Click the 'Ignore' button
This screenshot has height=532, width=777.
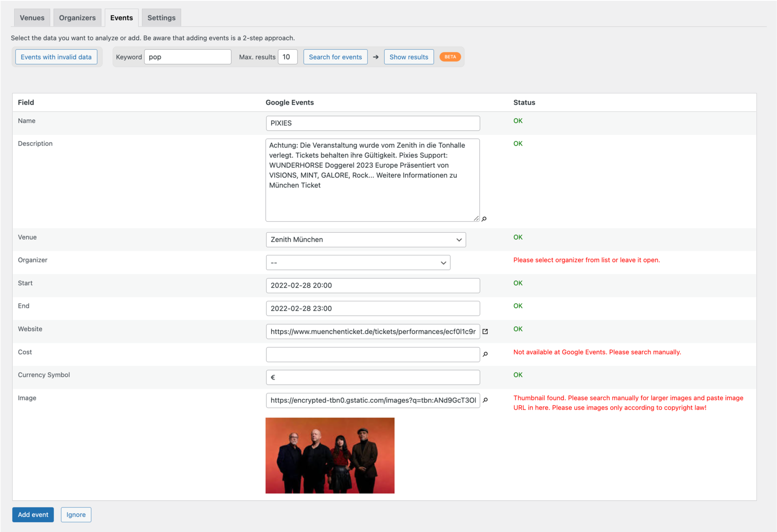click(76, 515)
